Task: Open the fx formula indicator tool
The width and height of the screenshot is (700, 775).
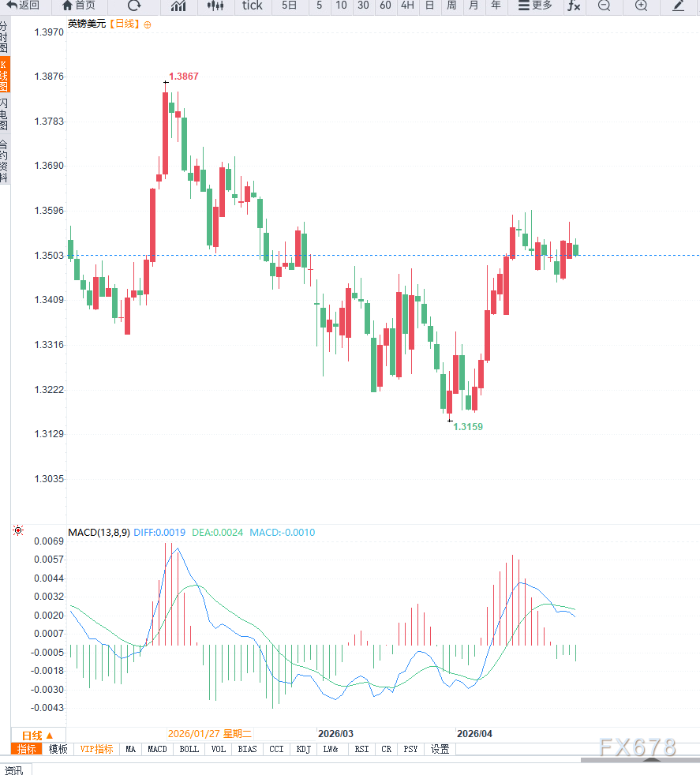Action: pyautogui.click(x=574, y=6)
